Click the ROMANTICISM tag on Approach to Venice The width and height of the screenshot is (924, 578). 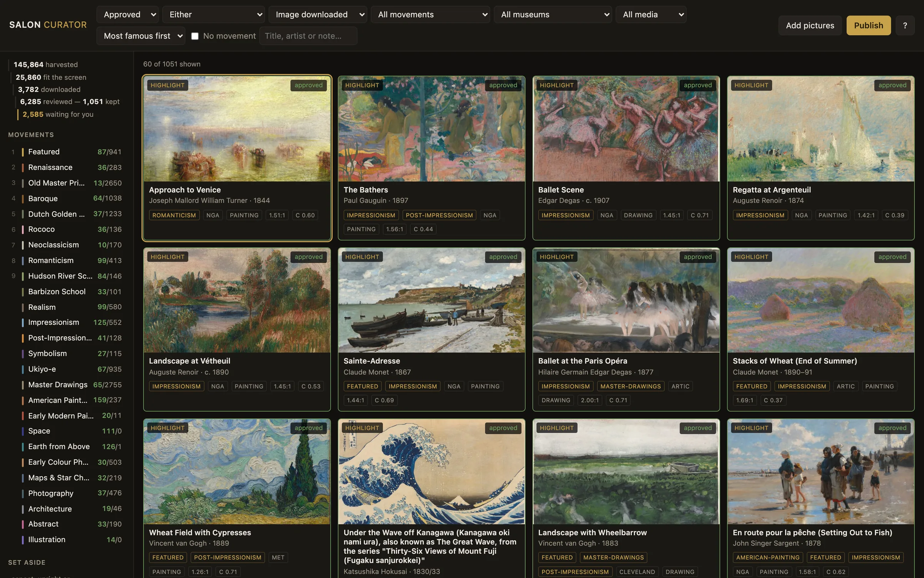tap(174, 215)
